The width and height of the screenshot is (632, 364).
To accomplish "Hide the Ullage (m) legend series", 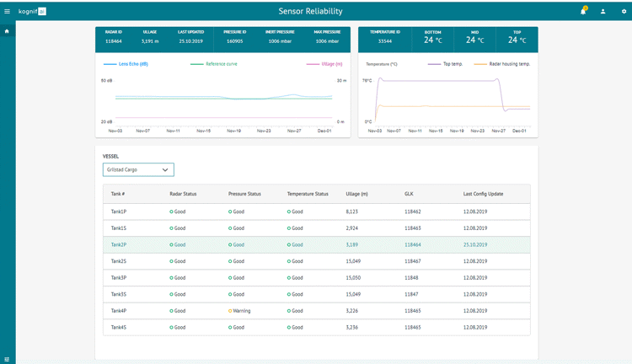I will coord(330,64).
